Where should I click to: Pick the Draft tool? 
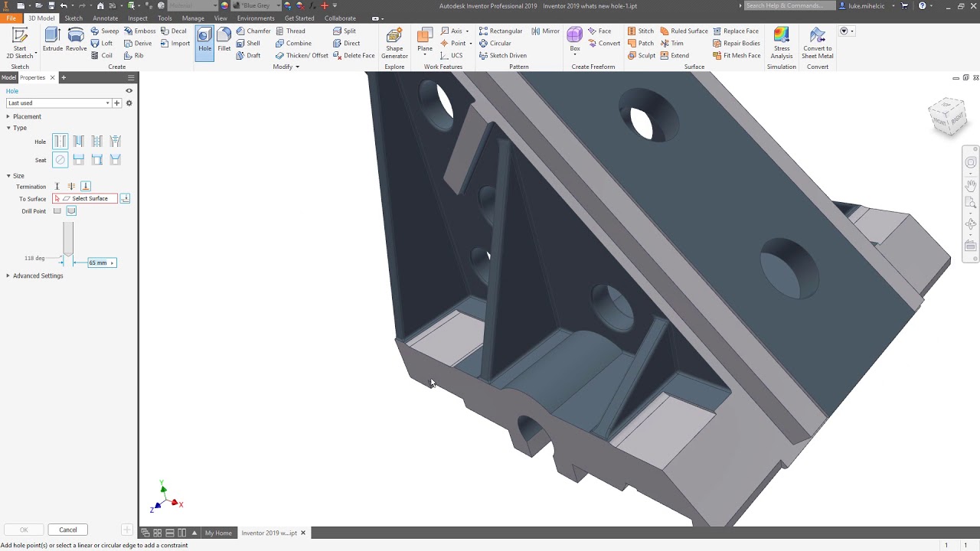pos(248,56)
